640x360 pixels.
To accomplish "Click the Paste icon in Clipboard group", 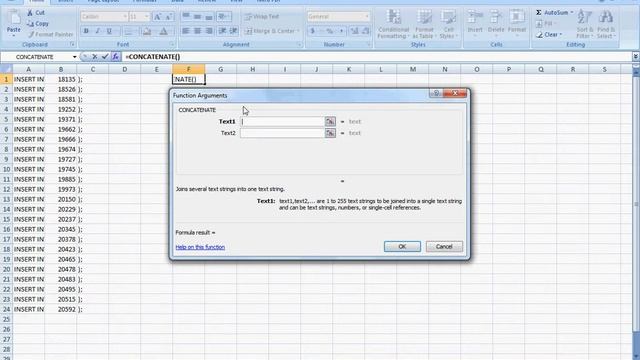I will click(x=13, y=18).
